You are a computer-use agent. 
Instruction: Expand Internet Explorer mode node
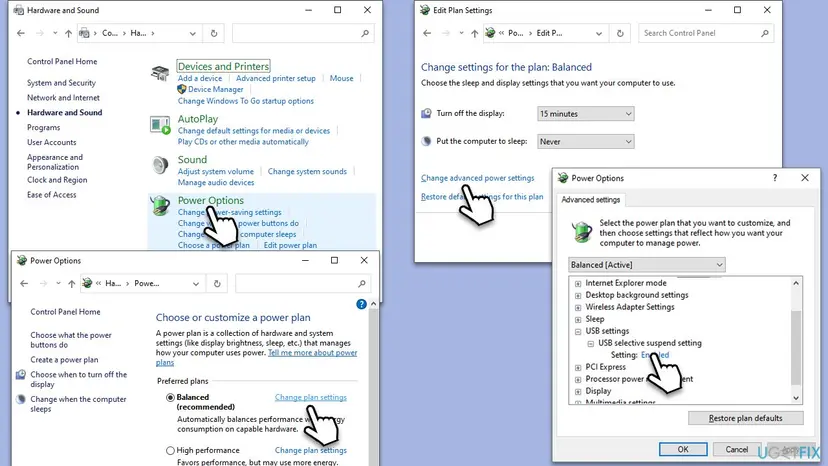pyautogui.click(x=578, y=283)
